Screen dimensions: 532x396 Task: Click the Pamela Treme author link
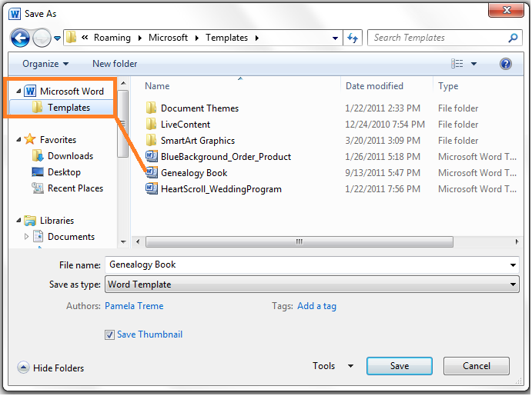click(134, 306)
